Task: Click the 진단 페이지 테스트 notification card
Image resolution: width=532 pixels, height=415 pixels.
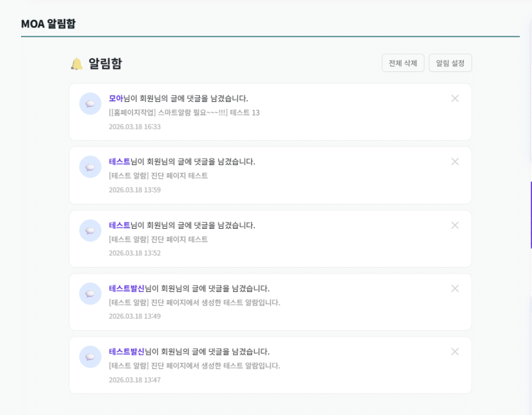Action: 268,175
